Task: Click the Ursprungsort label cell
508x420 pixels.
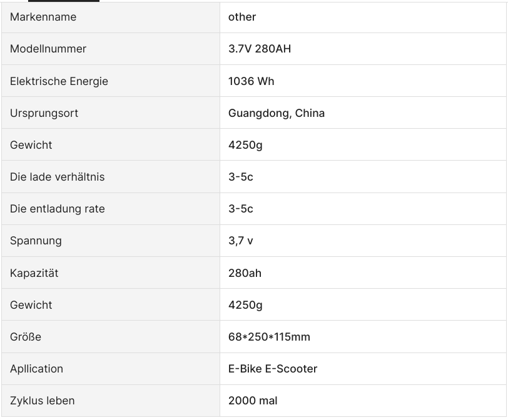Action: pos(44,113)
